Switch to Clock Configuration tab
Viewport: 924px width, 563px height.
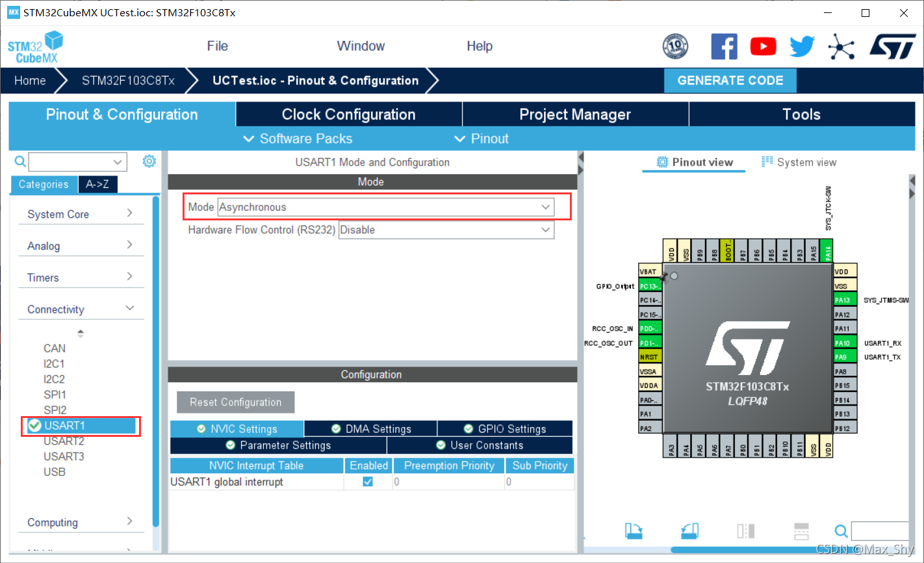pyautogui.click(x=348, y=114)
